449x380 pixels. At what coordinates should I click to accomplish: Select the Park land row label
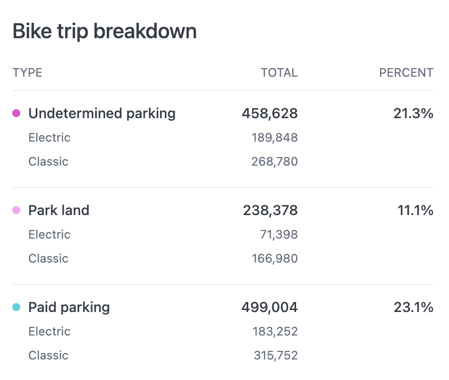[59, 210]
